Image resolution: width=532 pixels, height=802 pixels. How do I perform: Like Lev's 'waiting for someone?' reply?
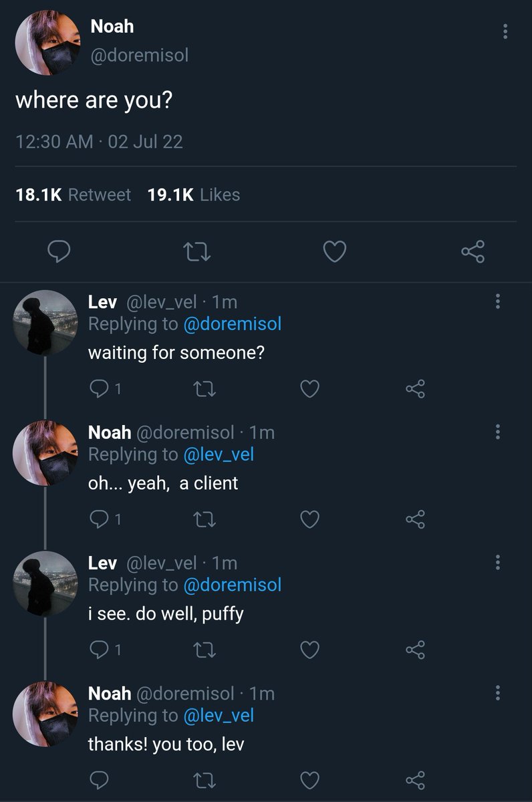tap(309, 389)
